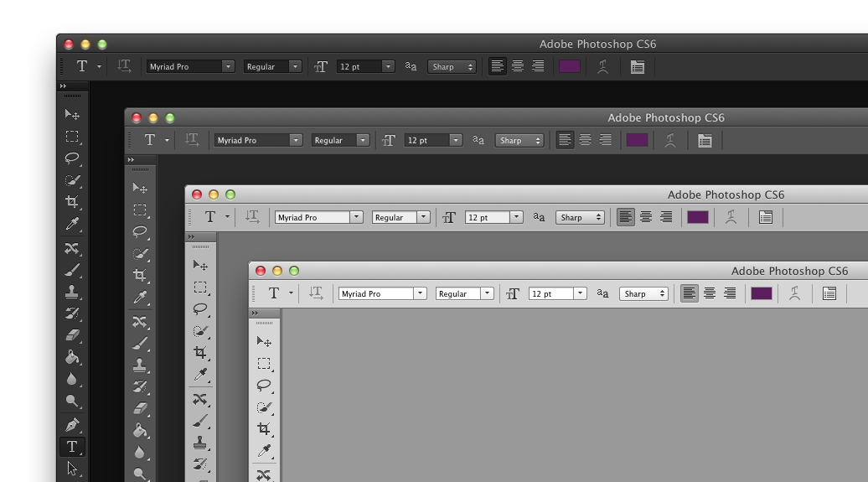Select the Eyedropper tool in darkest window

[x=72, y=224]
